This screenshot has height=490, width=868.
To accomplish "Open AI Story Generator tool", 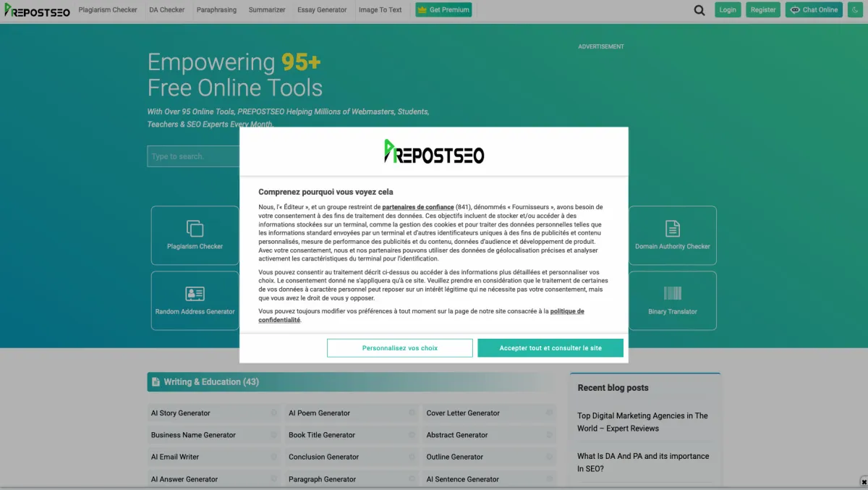I will coord(181,413).
